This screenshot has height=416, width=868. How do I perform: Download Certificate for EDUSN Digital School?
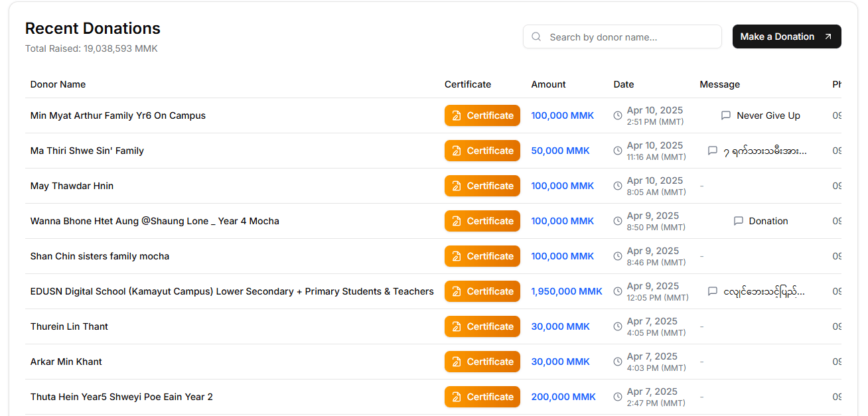coord(482,291)
